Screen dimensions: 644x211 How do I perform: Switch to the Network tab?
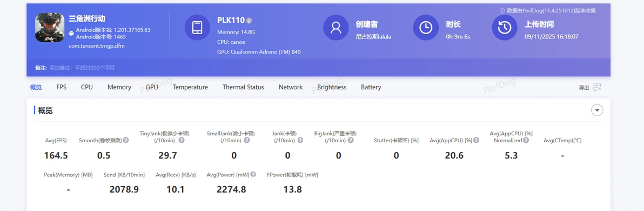290,87
